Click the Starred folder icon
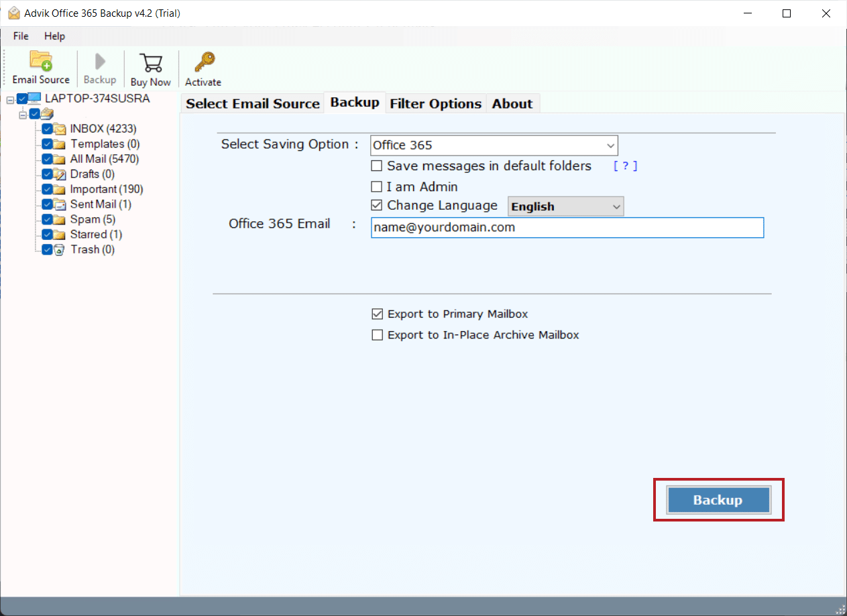Viewport: 847px width, 616px height. coord(60,235)
